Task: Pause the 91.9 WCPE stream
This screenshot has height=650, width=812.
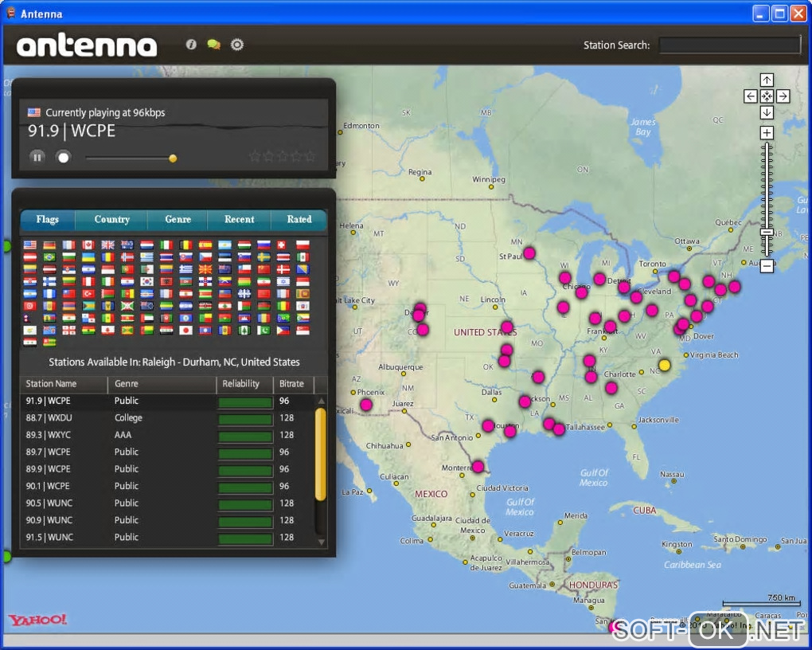Action: 37,157
